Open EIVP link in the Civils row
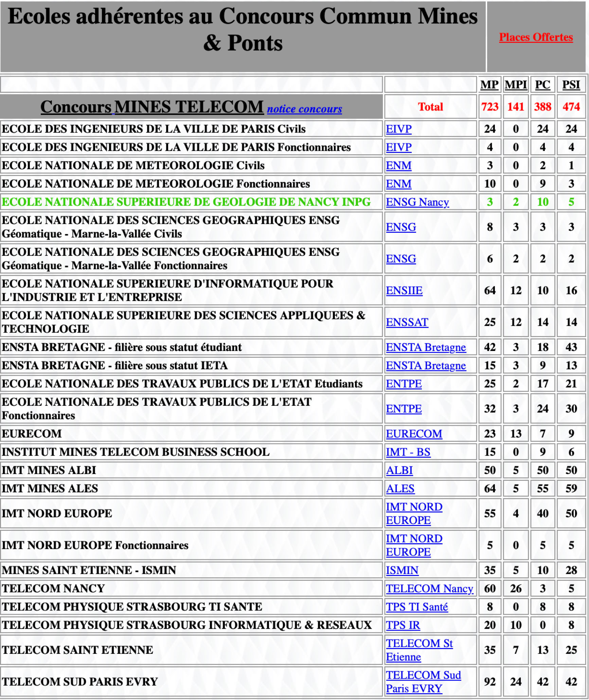This screenshot has height=700, width=589. point(398,129)
